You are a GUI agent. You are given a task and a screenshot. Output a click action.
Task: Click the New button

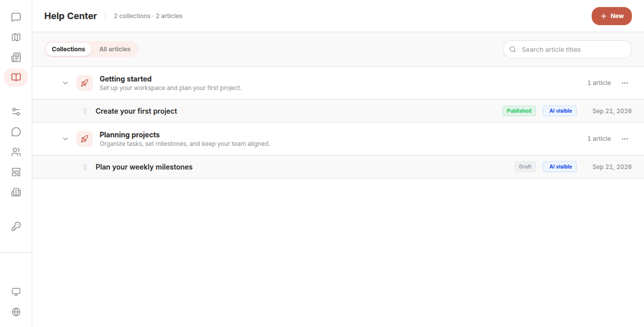tap(612, 16)
